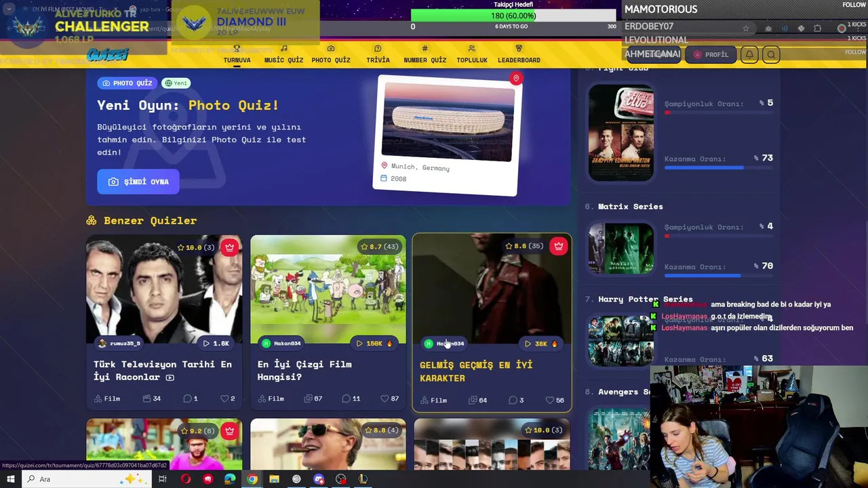The height and width of the screenshot is (488, 868).
Task: Click the red pin on the Munich photo
Action: click(x=516, y=79)
